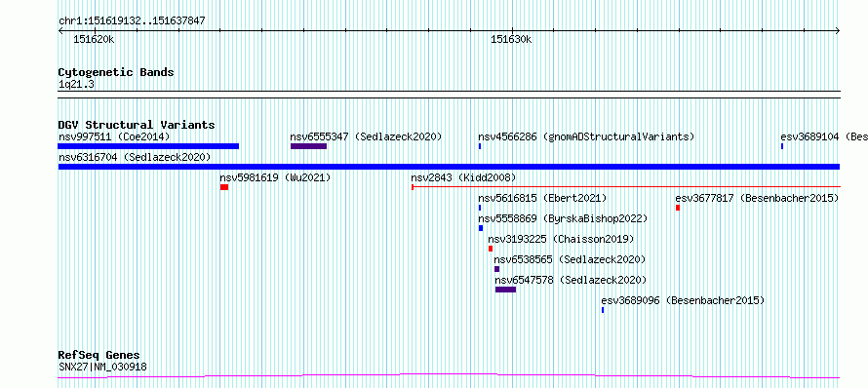This screenshot has width=868, height=388.
Task: Open nsv4566286 gnomADStructuralVariants label
Action: pyautogui.click(x=586, y=136)
